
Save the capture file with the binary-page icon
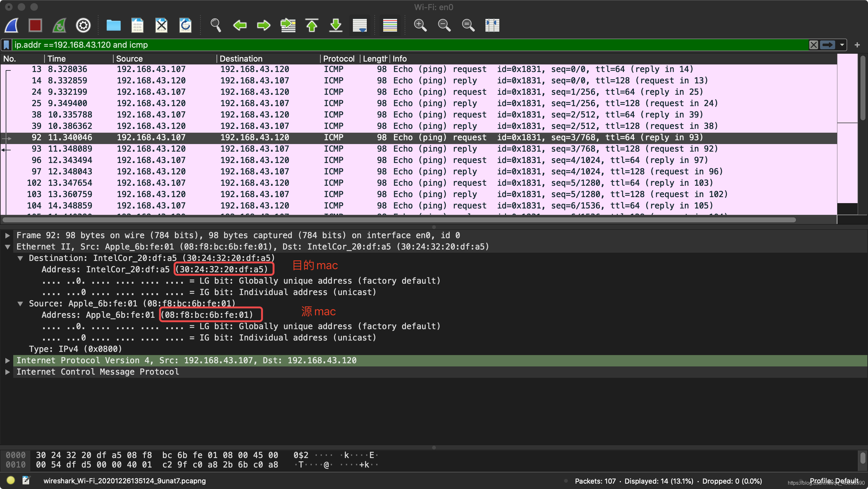coord(138,26)
